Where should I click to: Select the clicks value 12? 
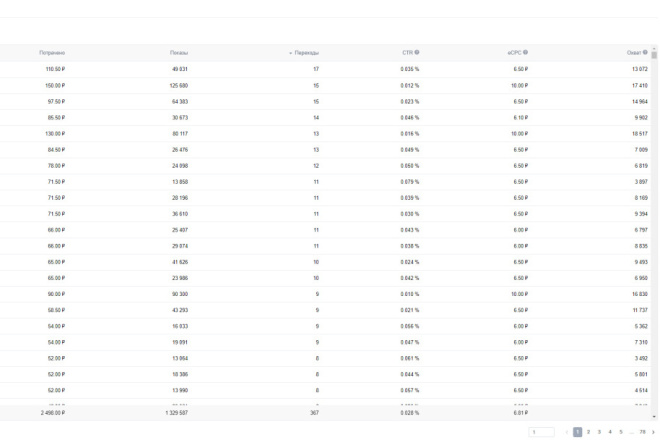316,165
